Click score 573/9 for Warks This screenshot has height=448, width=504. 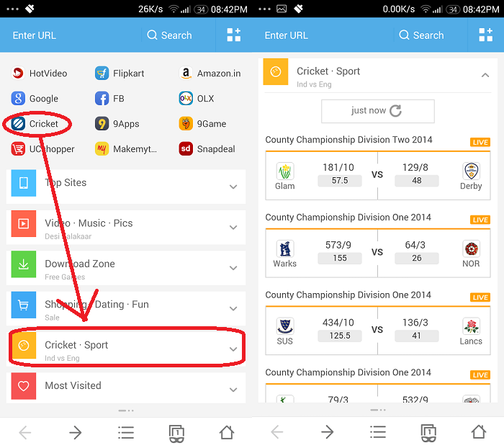(x=338, y=245)
